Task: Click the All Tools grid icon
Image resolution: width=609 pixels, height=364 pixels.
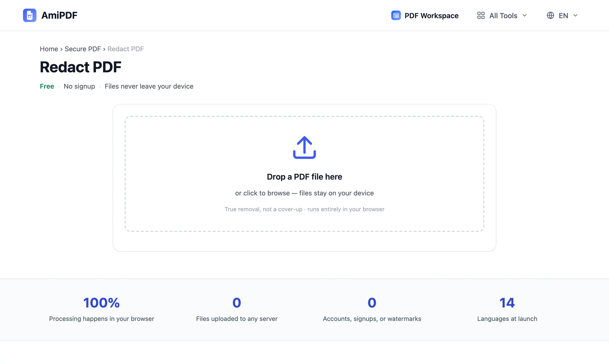Action: coord(481,16)
